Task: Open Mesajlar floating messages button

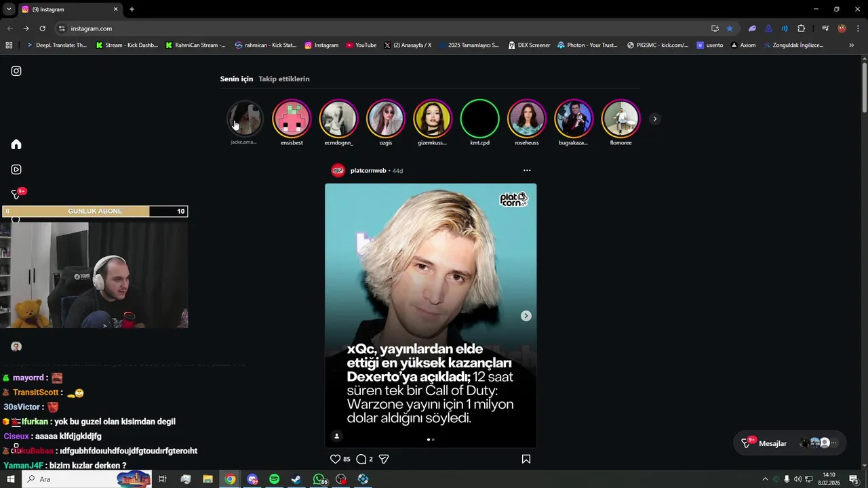Action: point(790,443)
